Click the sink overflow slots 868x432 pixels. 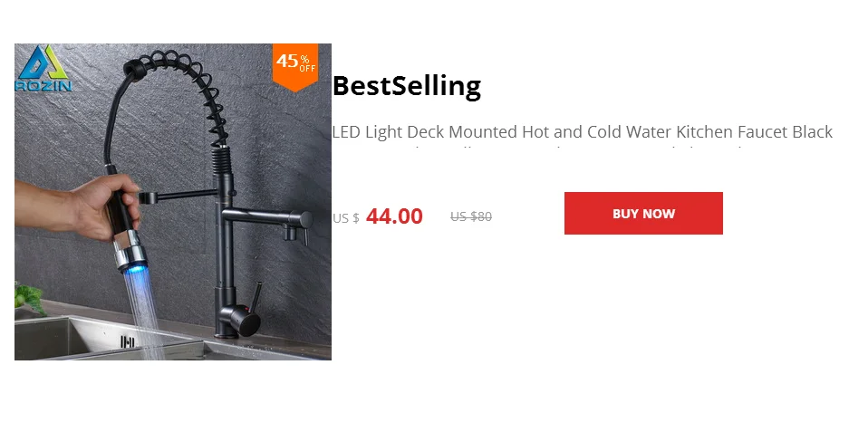coord(128,341)
